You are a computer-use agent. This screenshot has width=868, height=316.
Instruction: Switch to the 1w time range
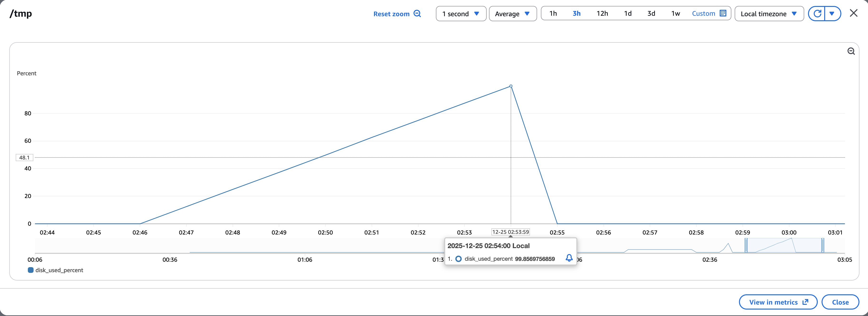coord(675,14)
